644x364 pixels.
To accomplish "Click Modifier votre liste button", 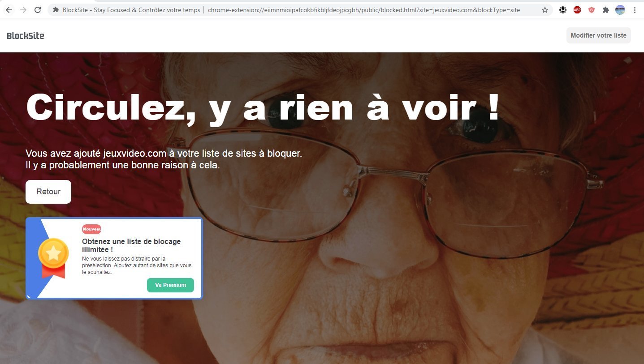I will click(x=598, y=35).
